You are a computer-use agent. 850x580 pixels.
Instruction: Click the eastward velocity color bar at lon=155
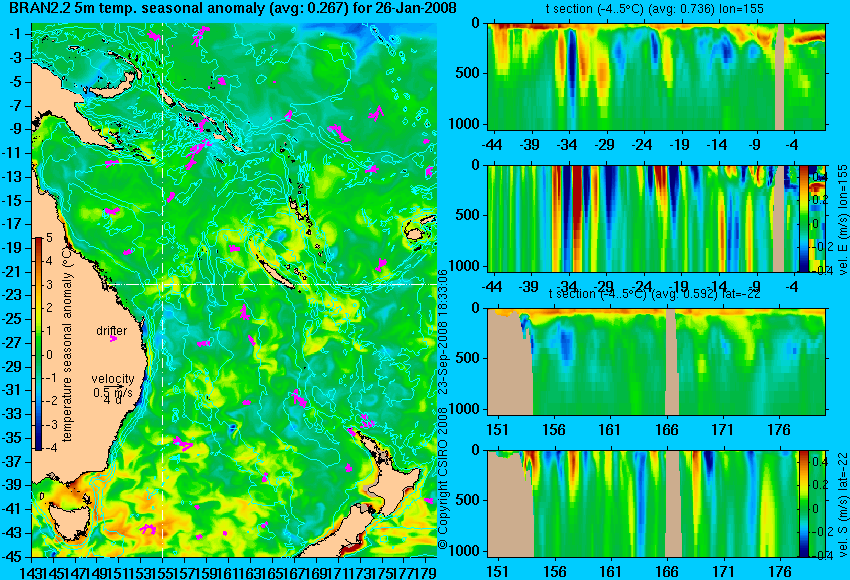pyautogui.click(x=804, y=218)
